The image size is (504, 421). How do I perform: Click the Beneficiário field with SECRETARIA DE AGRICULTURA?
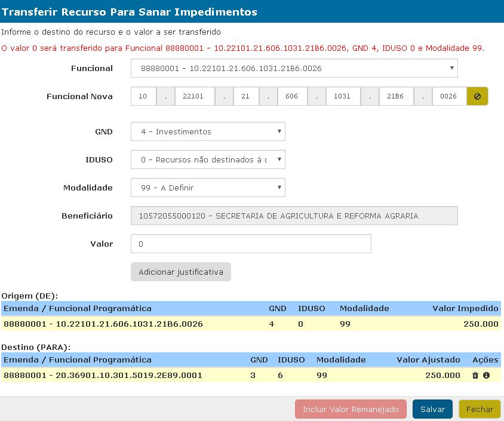pos(294,216)
